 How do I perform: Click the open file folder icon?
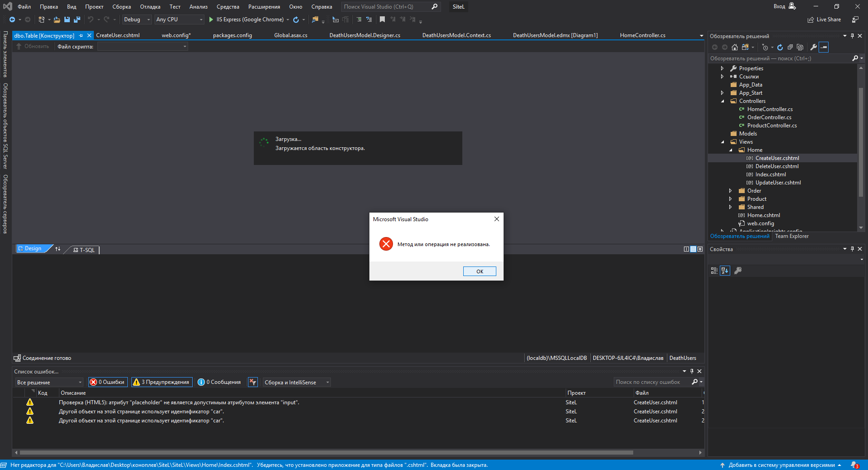coord(57,19)
